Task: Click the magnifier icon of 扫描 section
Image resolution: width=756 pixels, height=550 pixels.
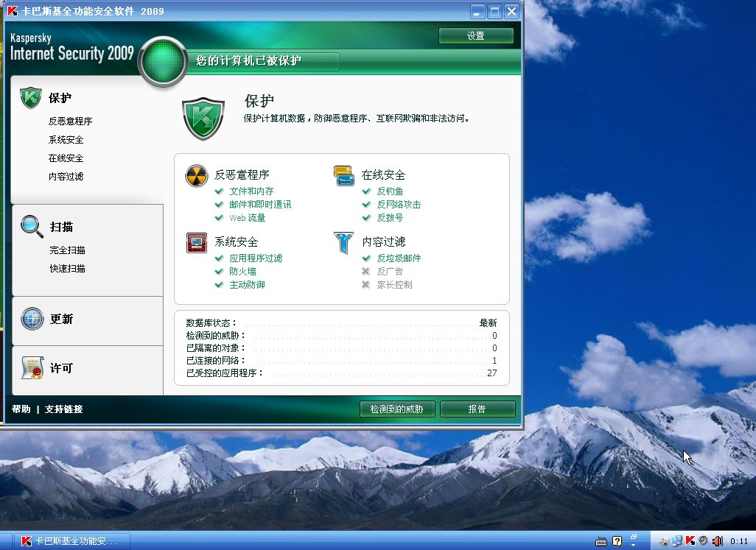Action: tap(32, 226)
